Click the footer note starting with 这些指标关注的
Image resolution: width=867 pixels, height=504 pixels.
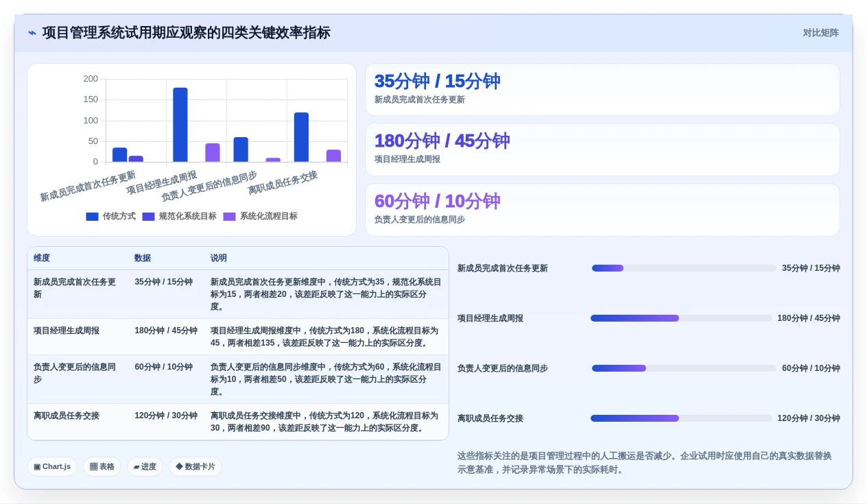pos(645,463)
